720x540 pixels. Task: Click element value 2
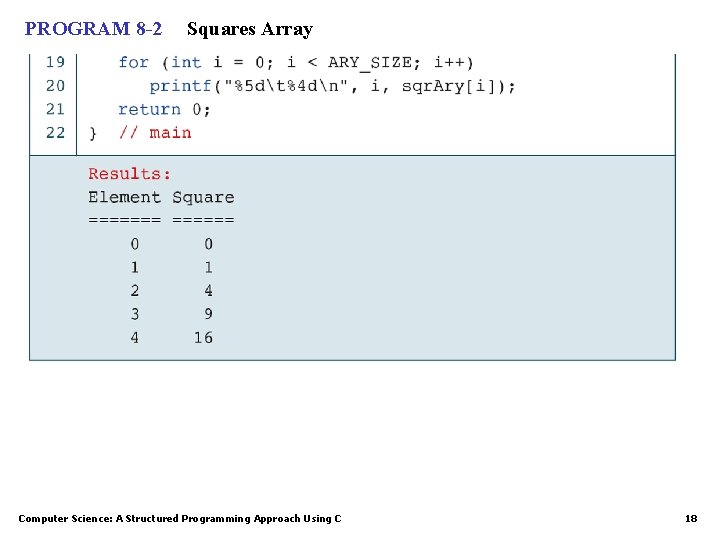point(135,291)
